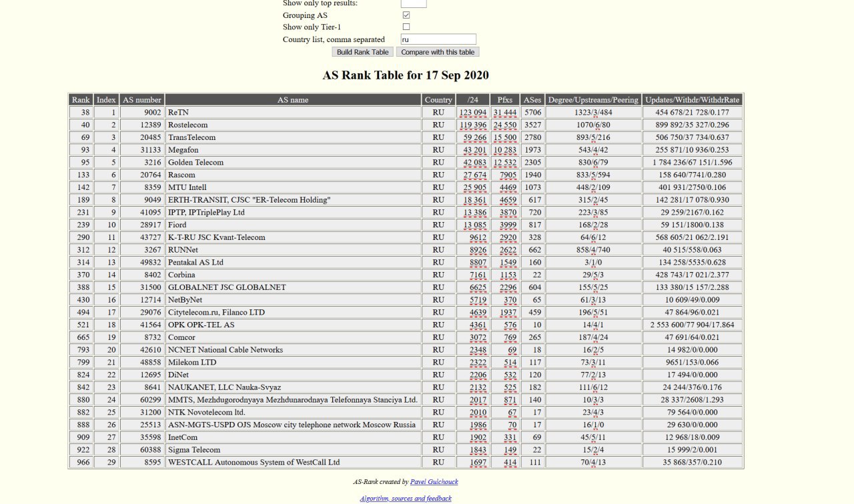This screenshot has width=854, height=504.
Task: Select the RUNNet name cell
Action: point(294,250)
